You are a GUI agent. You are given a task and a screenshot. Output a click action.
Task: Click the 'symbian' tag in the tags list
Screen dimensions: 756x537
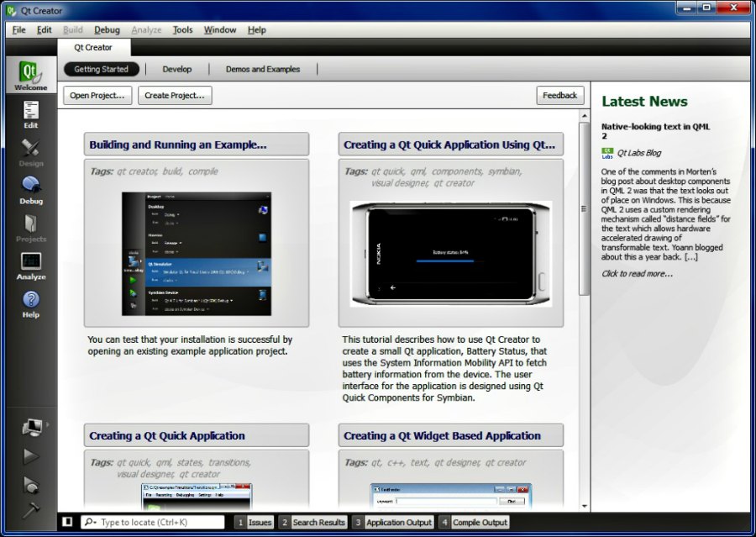(504, 171)
